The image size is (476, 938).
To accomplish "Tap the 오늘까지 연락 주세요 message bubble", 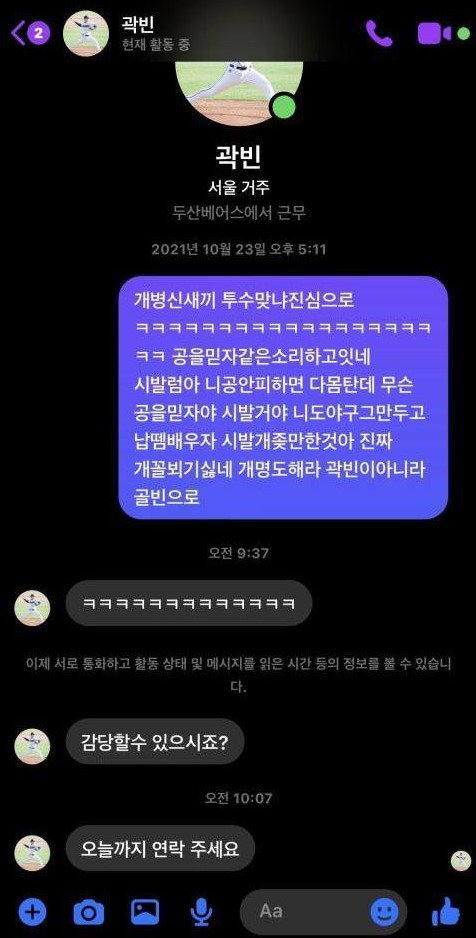I will (x=160, y=848).
